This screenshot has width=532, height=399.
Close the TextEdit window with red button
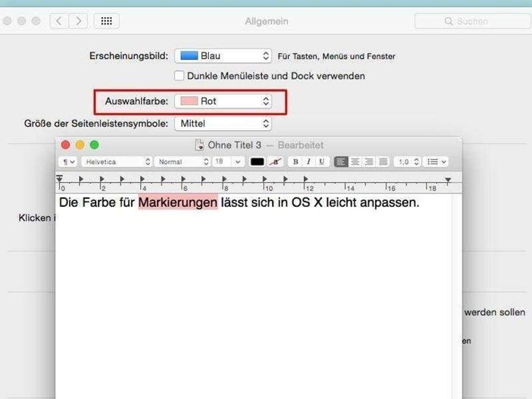coord(65,145)
